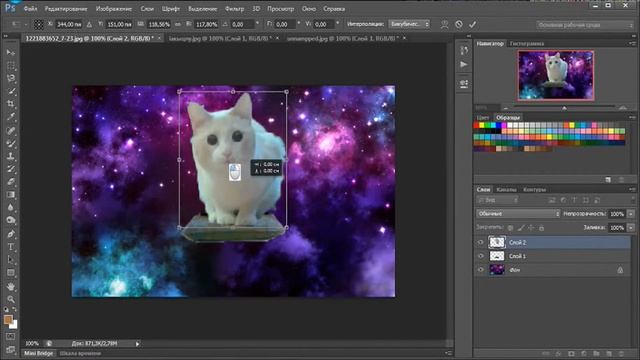Open the Фильтр menu
The image size is (640, 360).
click(234, 9)
